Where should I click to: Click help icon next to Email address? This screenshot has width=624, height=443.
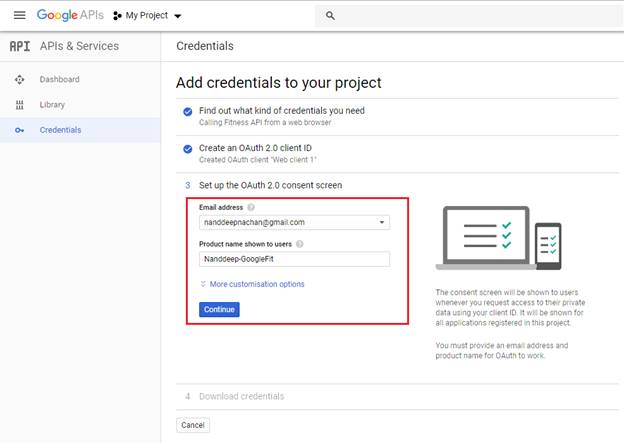[251, 207]
